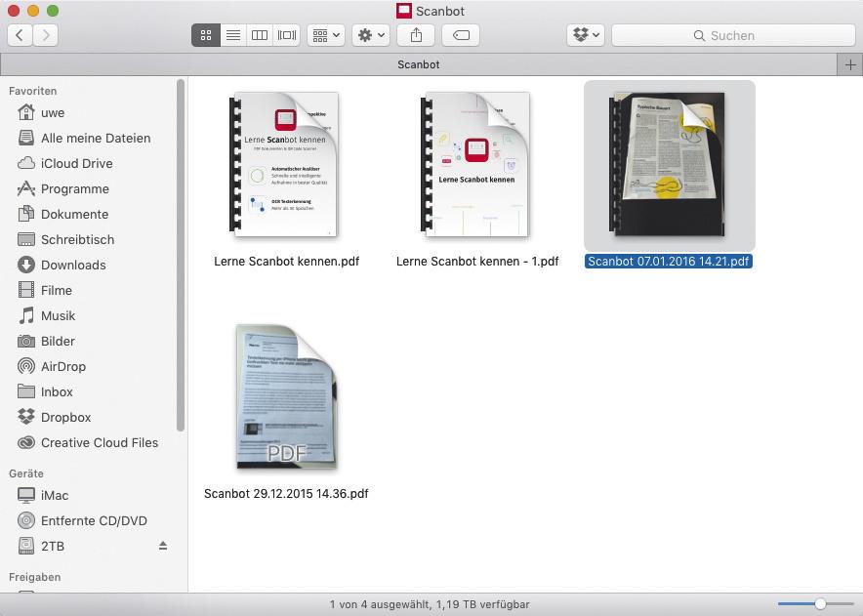863x616 pixels.
Task: Select Scanbot 07.01.2016 14.21.pdf thumbnail
Action: click(668, 165)
